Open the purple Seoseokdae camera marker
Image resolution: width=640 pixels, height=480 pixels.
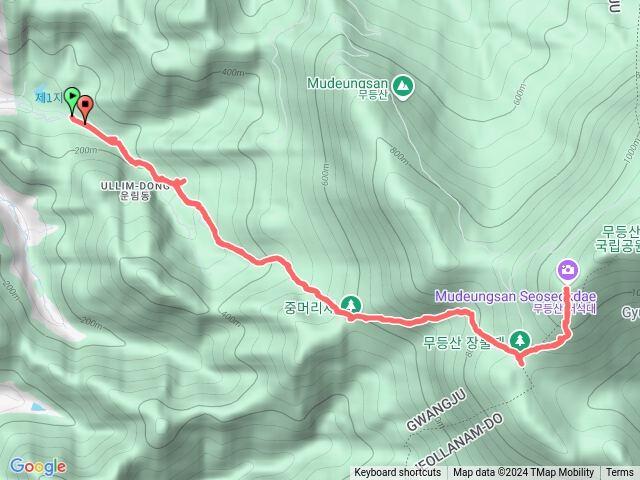(568, 271)
